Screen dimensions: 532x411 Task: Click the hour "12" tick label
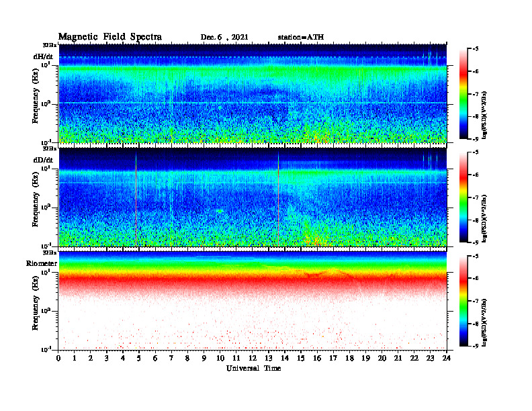tap(253, 359)
